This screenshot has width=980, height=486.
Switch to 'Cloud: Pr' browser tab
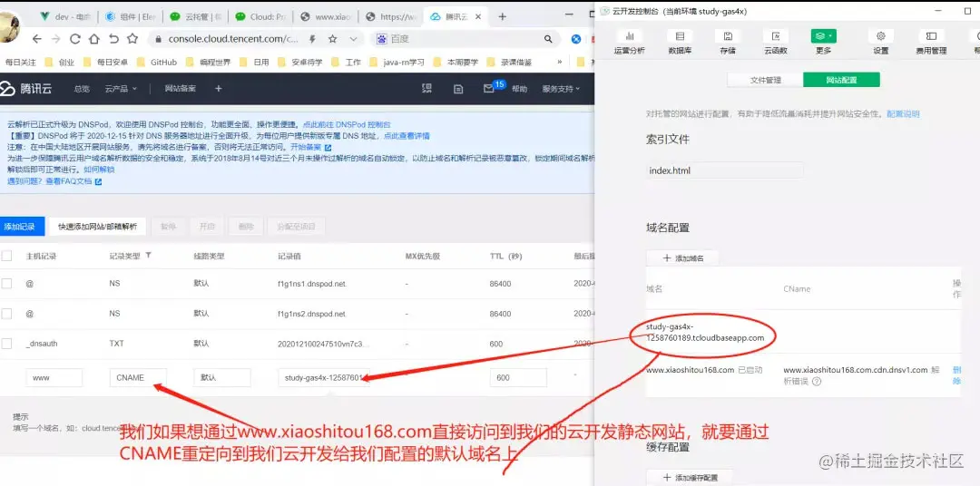[260, 17]
